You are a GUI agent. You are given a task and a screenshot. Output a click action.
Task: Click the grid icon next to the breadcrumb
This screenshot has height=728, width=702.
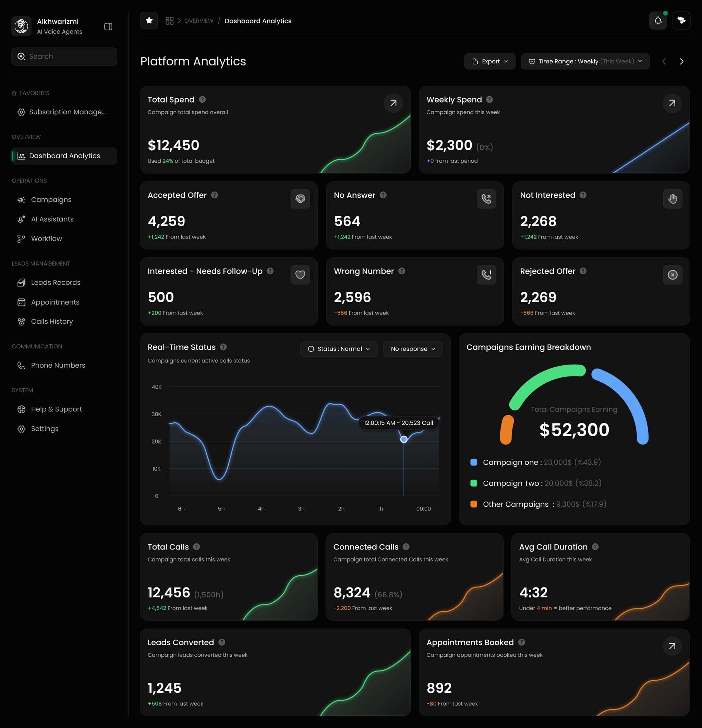click(x=169, y=21)
